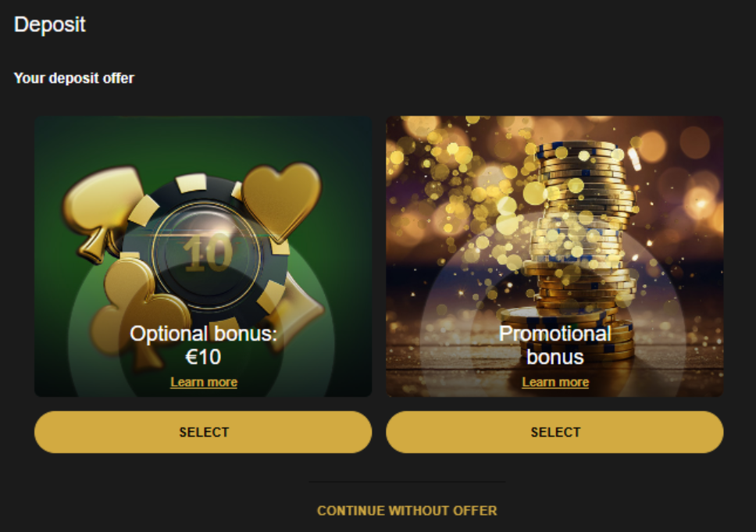Click the Promotional bonus title text
756x532 pixels.
555,345
